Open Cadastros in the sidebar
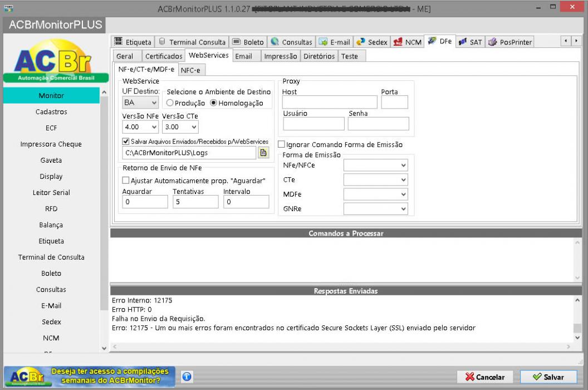588x390 pixels. [x=51, y=111]
